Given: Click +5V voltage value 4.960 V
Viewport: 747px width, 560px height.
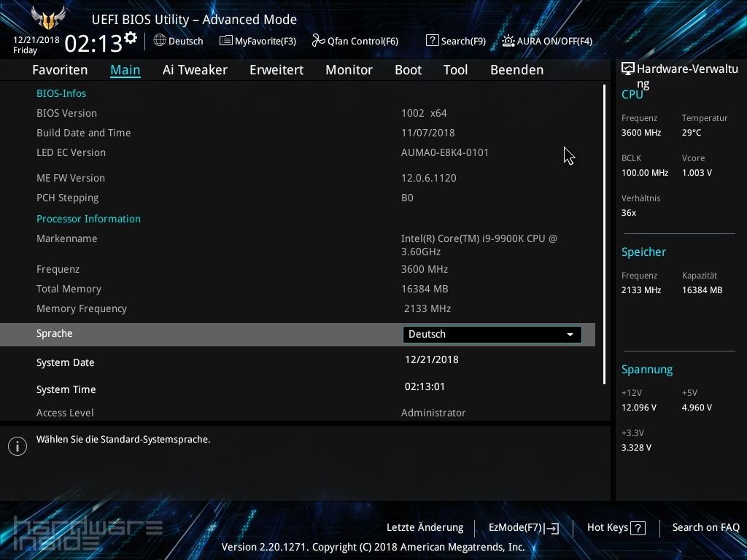Looking at the screenshot, I should coord(697,408).
